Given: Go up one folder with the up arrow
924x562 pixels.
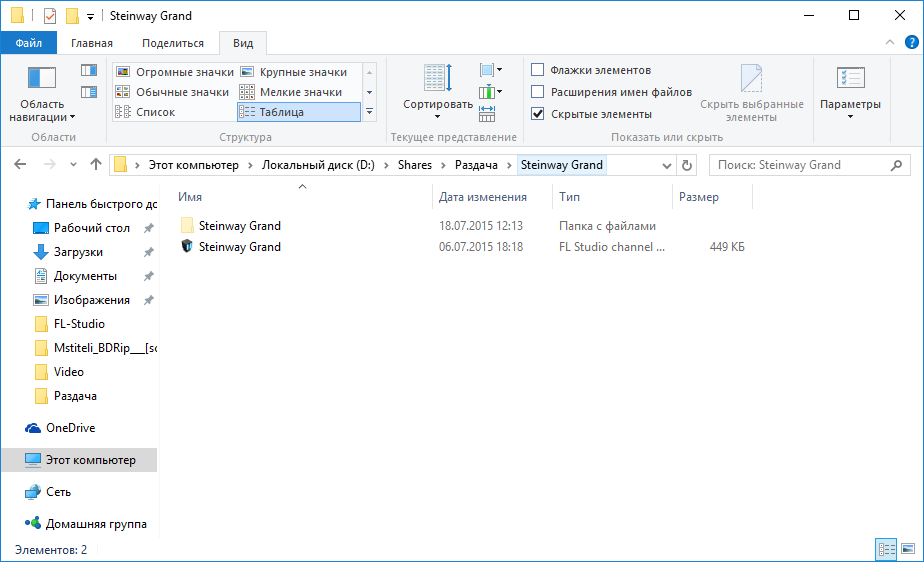Looking at the screenshot, I should (96, 165).
